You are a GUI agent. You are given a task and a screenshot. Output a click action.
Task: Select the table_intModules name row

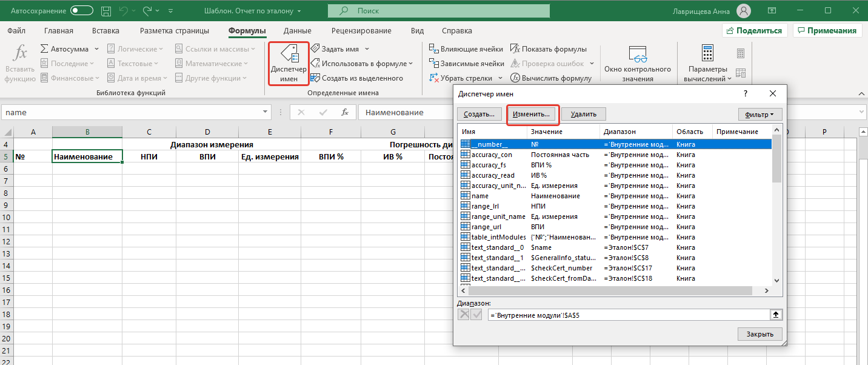[x=615, y=237]
